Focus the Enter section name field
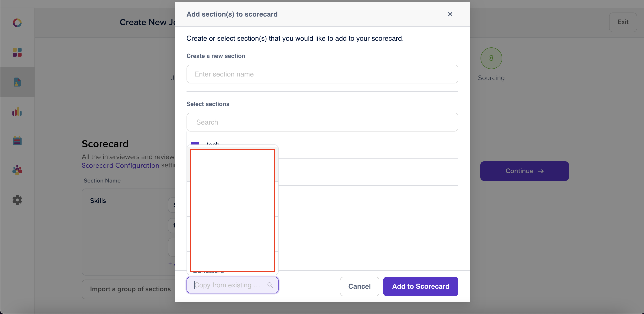644x314 pixels. (x=322, y=74)
